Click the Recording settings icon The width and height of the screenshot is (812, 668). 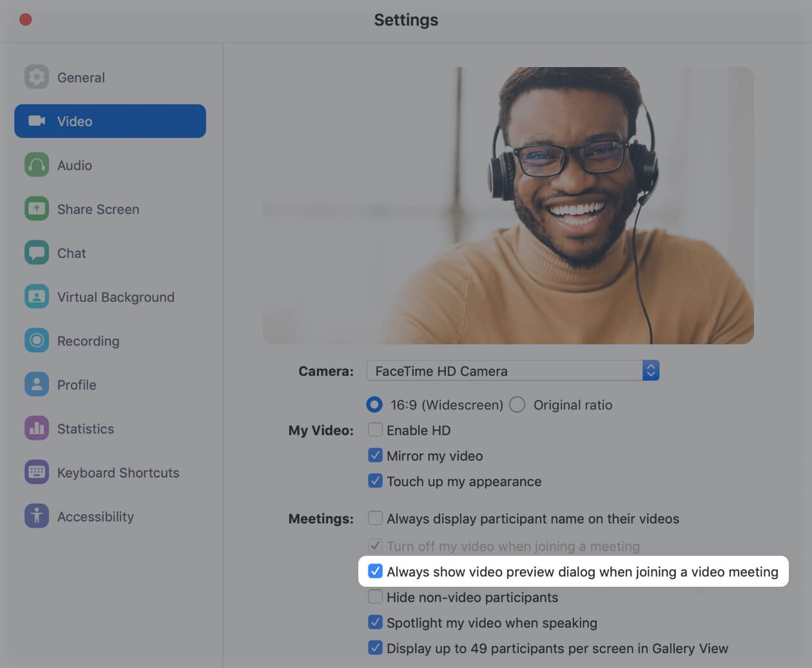click(37, 340)
